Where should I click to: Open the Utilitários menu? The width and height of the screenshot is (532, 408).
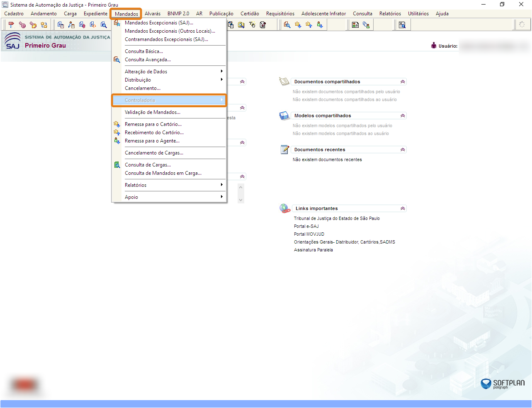click(418, 14)
